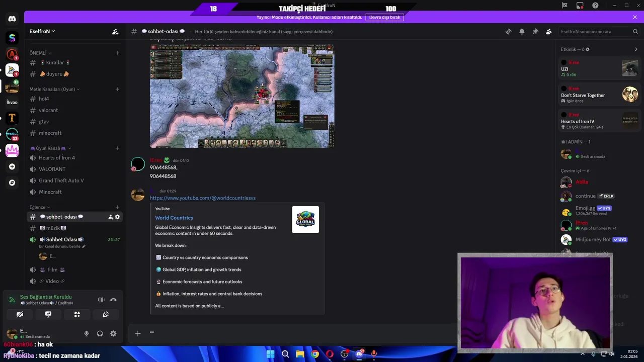Join Hearts of Iron 4 voice channel
The width and height of the screenshot is (644, 362).
pyautogui.click(x=74, y=158)
